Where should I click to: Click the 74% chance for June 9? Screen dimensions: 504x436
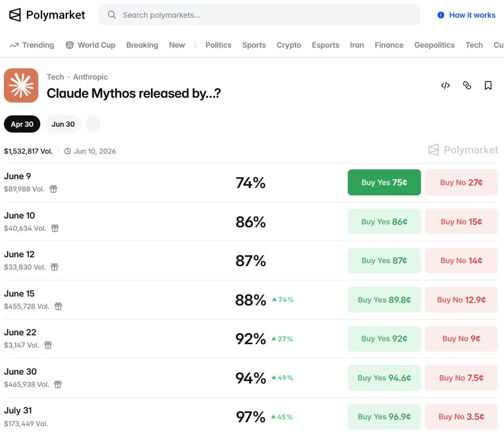coord(251,183)
